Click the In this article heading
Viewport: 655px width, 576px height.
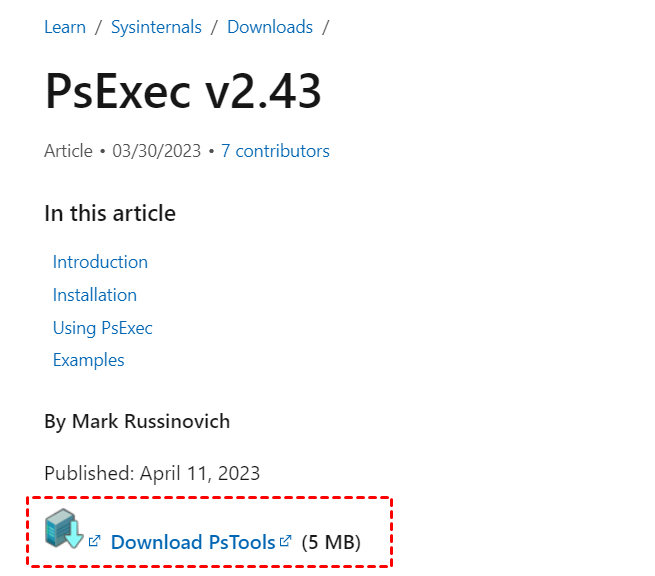tap(110, 213)
